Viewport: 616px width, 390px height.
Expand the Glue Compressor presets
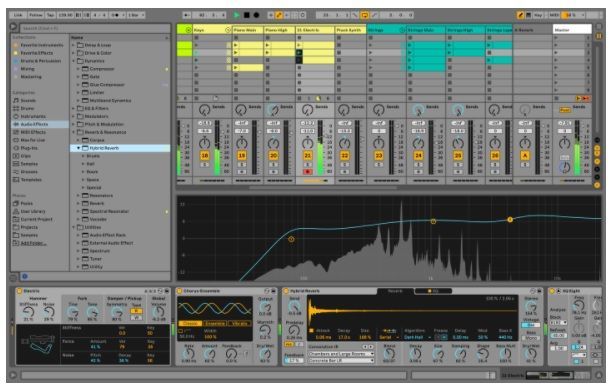click(78, 84)
